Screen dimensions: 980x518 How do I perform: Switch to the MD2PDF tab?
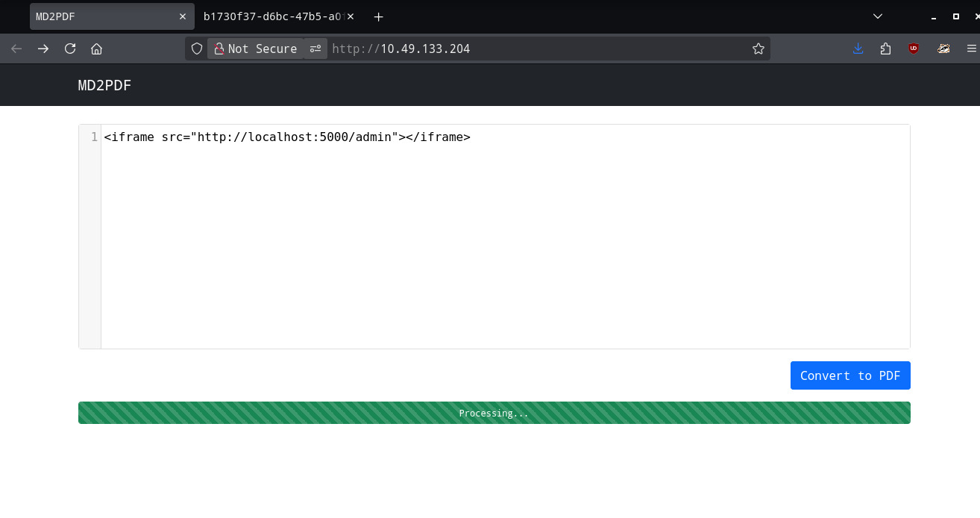click(x=101, y=16)
